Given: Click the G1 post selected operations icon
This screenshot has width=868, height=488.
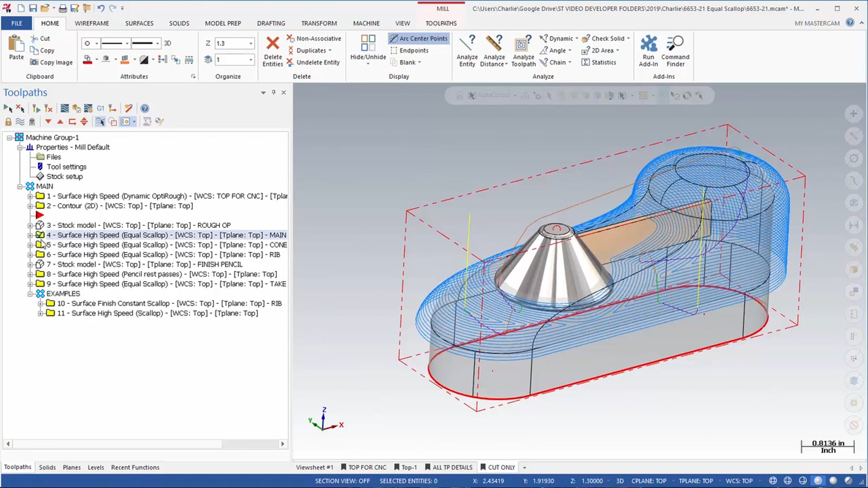Looking at the screenshot, I should [x=100, y=108].
